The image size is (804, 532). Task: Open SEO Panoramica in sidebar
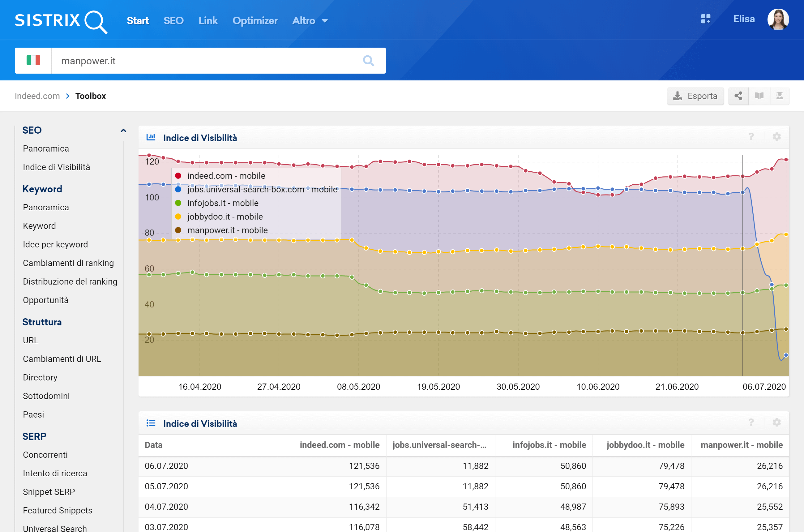46,148
